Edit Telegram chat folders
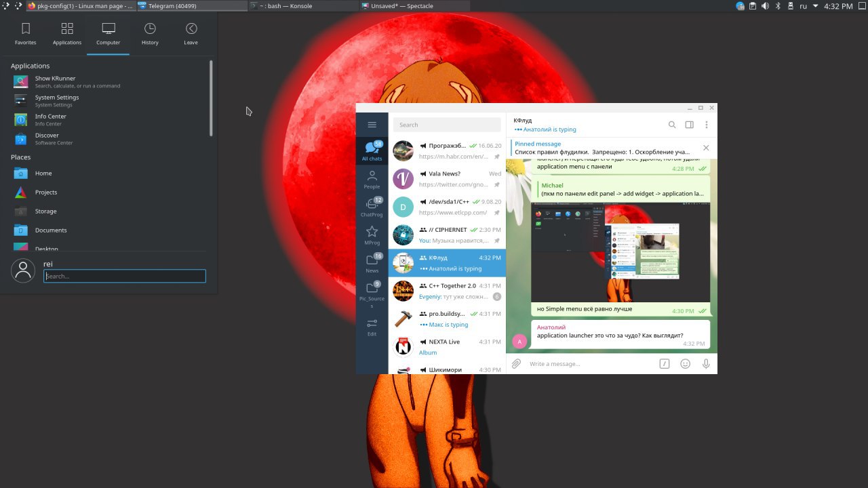This screenshot has width=868, height=488. click(x=372, y=327)
